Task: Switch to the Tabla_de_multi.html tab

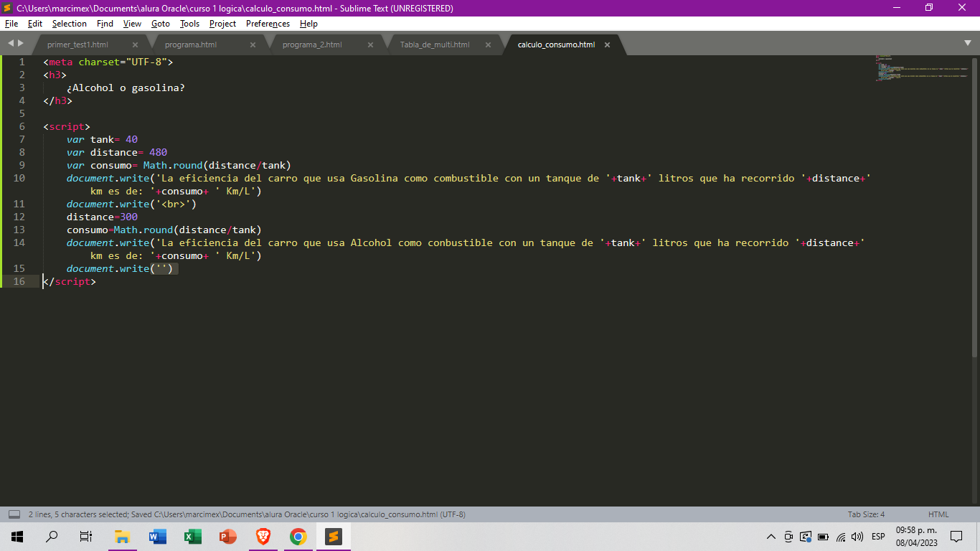Action: click(435, 44)
